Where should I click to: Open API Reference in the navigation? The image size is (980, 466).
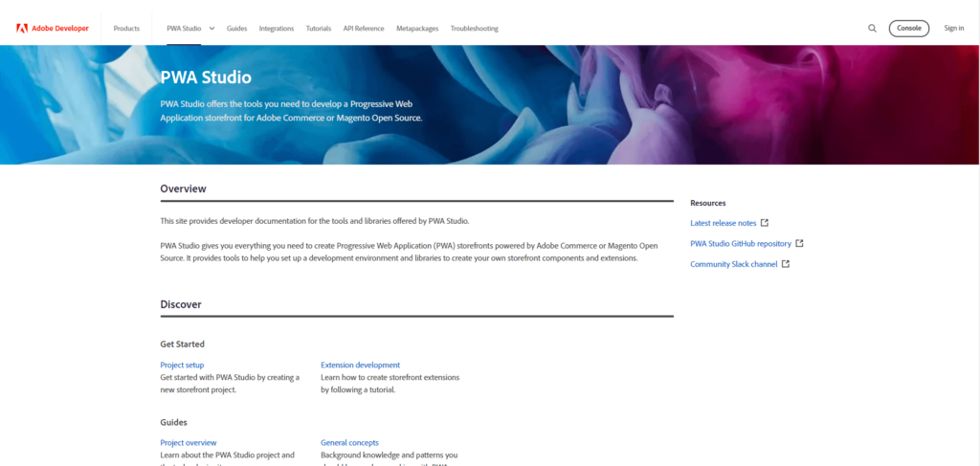(x=364, y=28)
